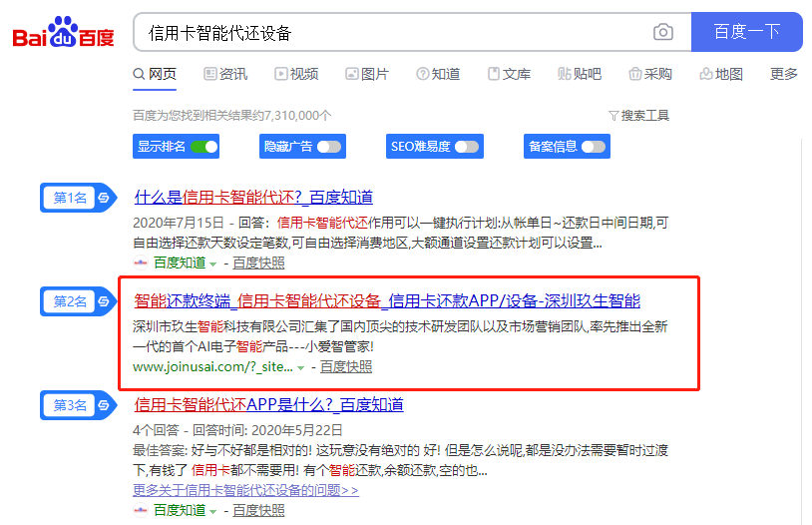Open 搜索工具 search tools
812x525 pixels.
click(639, 116)
